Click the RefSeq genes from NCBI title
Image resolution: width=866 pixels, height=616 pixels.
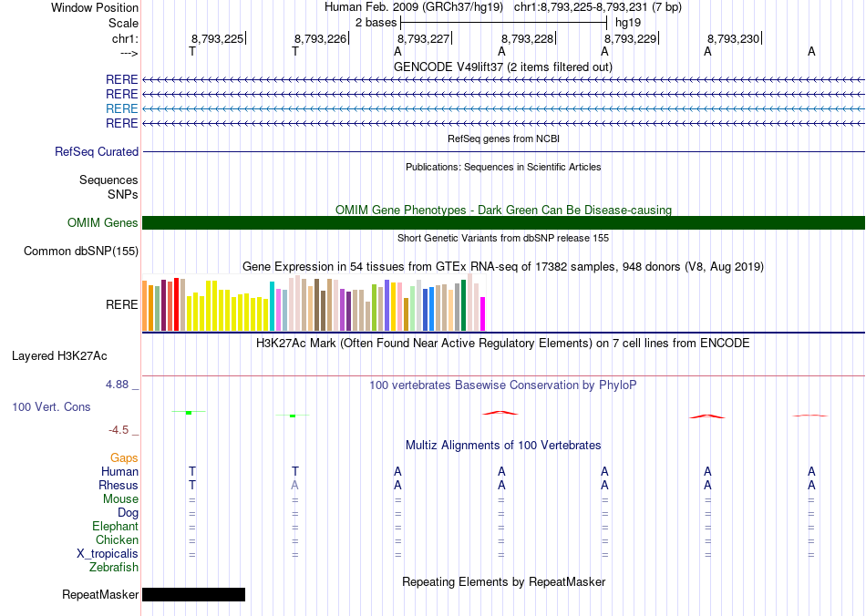(503, 139)
